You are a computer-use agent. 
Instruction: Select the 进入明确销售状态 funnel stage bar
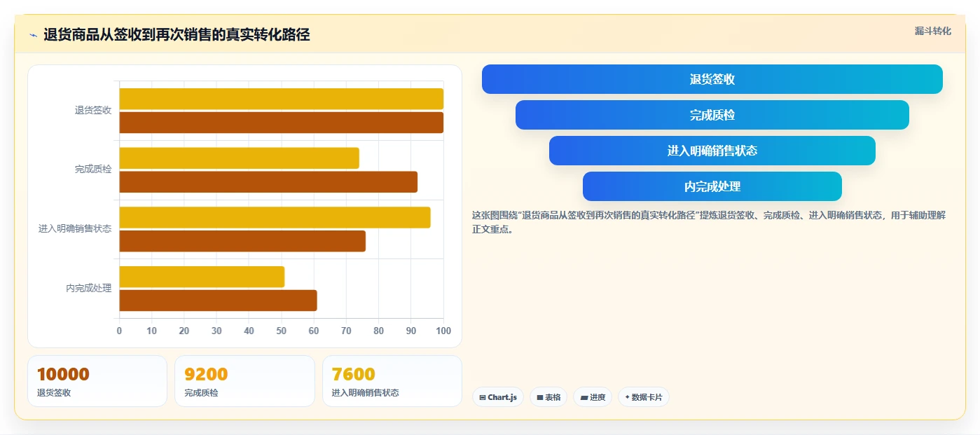(x=712, y=151)
